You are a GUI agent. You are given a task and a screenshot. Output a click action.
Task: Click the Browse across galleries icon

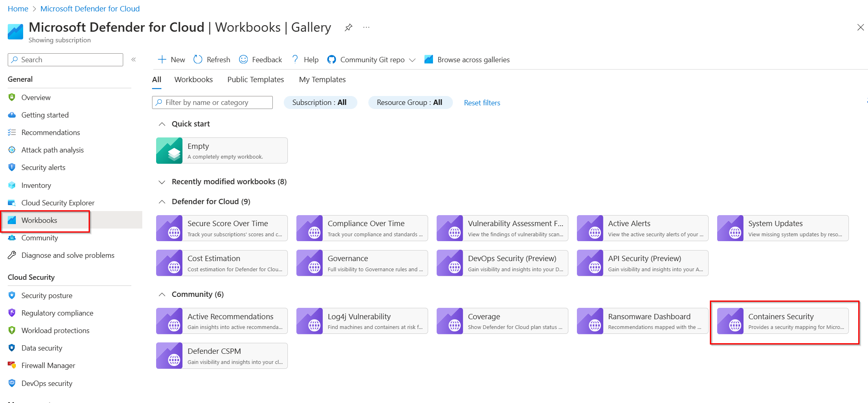coord(429,59)
